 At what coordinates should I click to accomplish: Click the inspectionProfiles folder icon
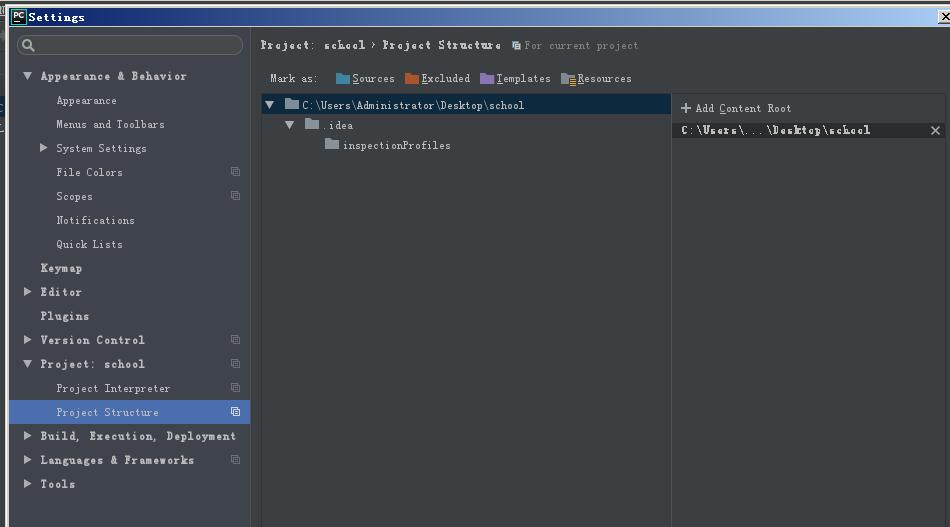(331, 144)
